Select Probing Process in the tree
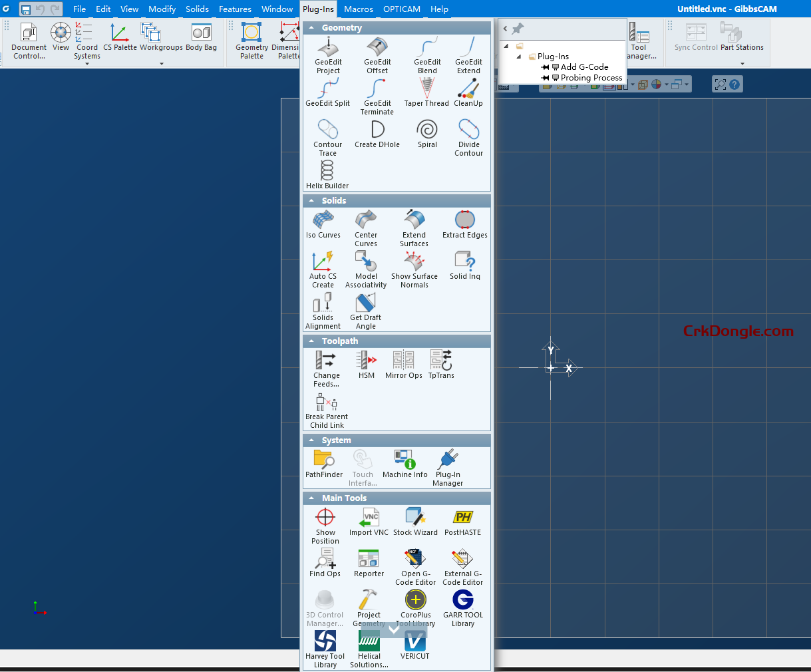 pos(587,78)
